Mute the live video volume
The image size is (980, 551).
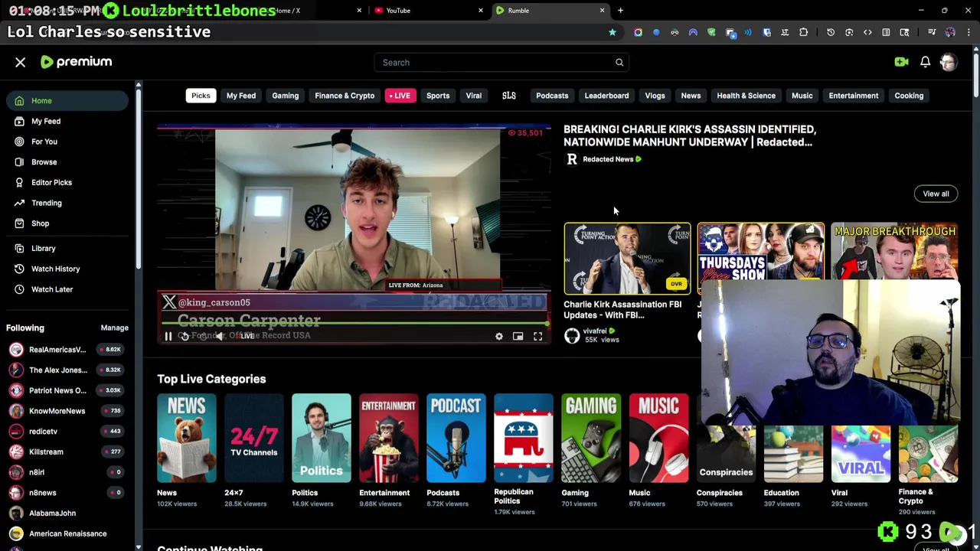(220, 336)
